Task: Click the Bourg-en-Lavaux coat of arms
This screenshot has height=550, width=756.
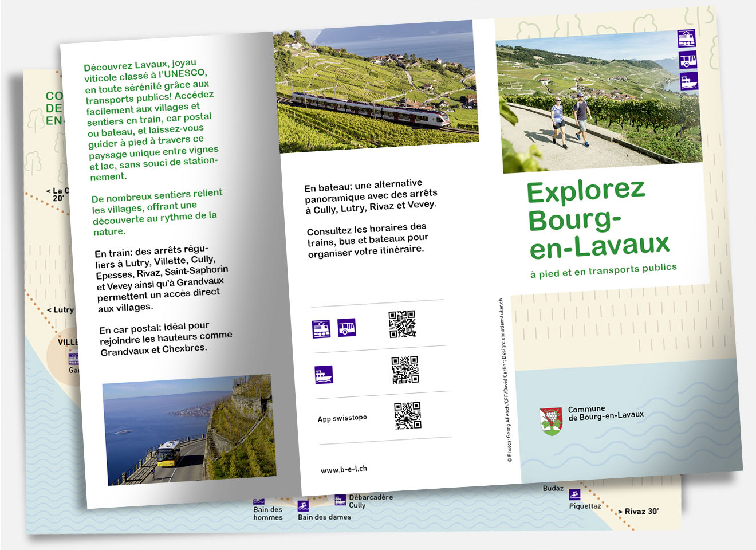Action: [552, 421]
